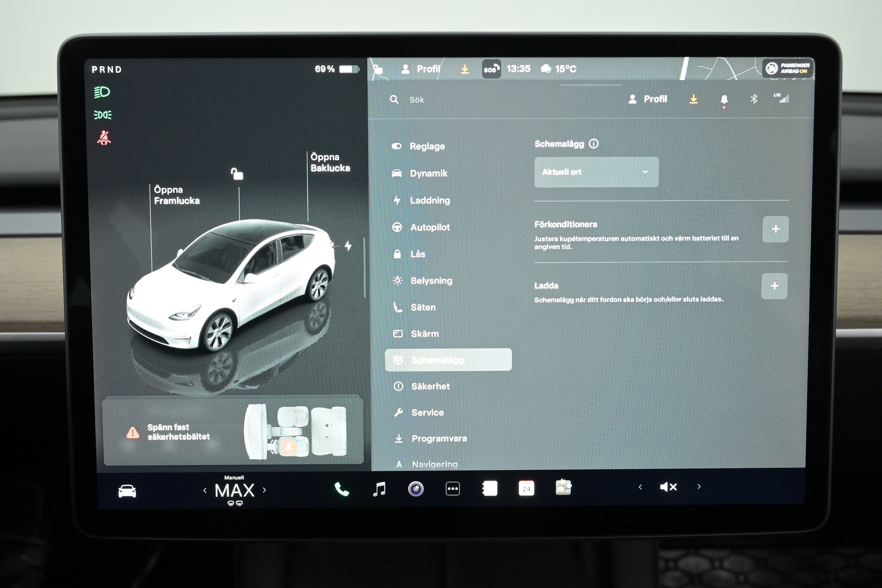Expand the Aktuell ort dropdown

point(596,172)
